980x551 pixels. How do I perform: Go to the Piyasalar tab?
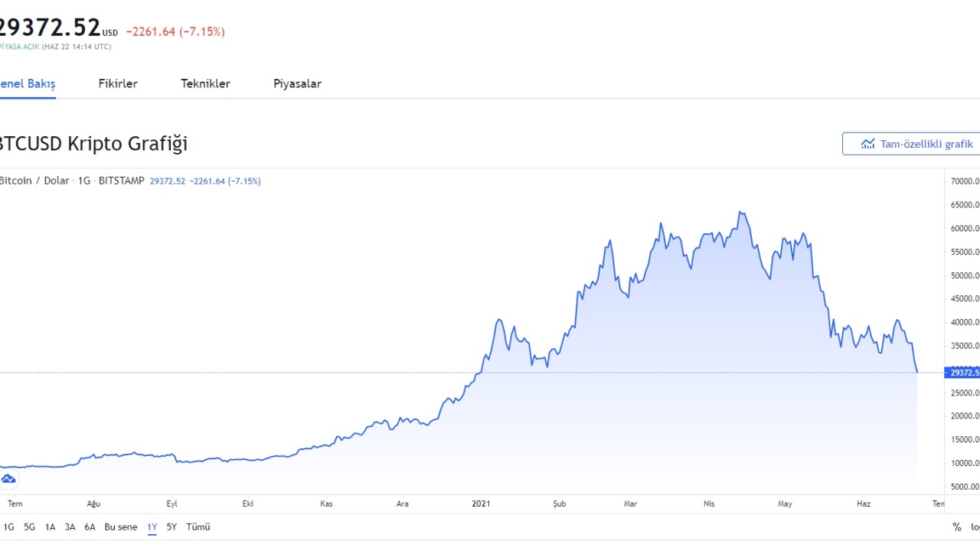pos(297,84)
